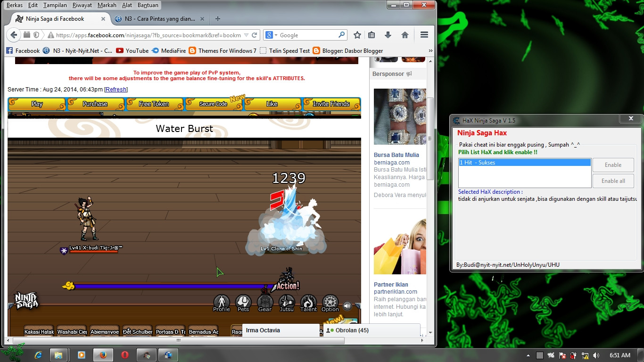Open Internet Explorer from the taskbar
The width and height of the screenshot is (644, 362).
point(38,355)
